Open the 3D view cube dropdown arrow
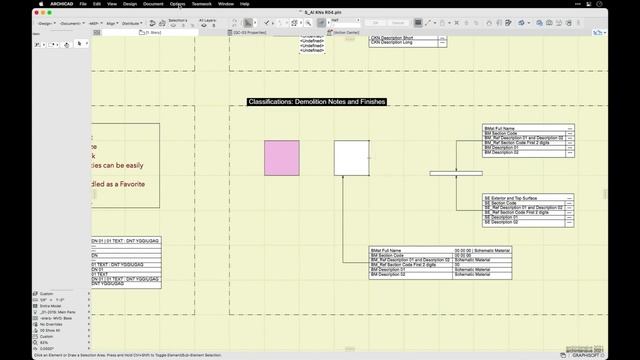Screen dimensions: 640x360 (x=529, y=23)
